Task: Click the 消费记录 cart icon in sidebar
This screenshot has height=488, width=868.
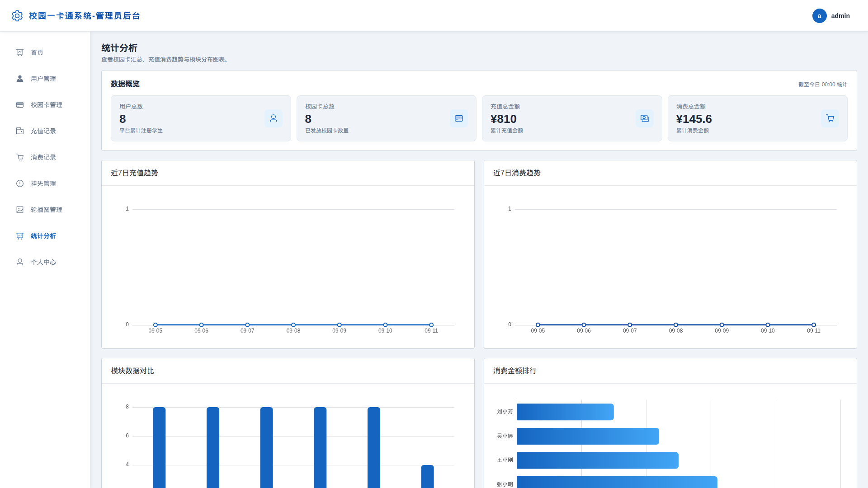Action: coord(20,157)
